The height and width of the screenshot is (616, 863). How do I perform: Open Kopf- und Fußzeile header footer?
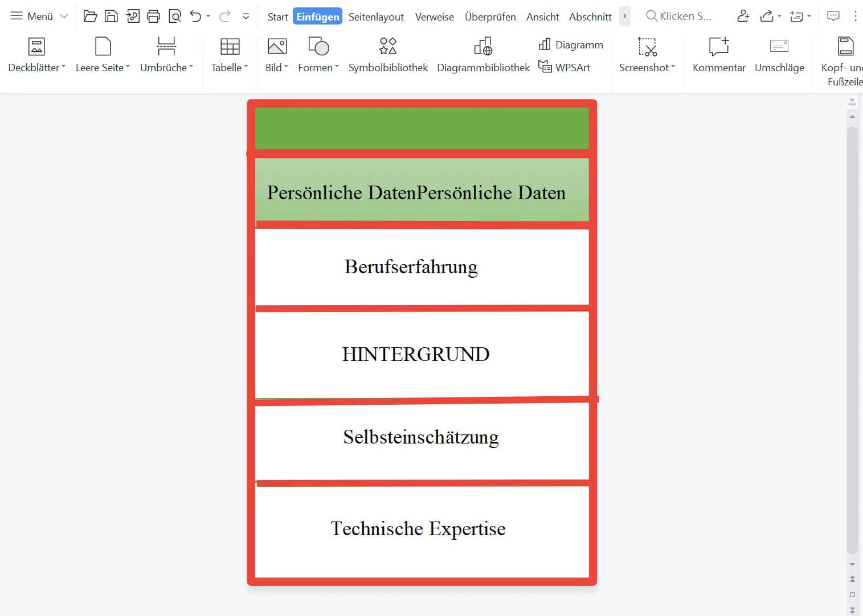[x=843, y=61]
